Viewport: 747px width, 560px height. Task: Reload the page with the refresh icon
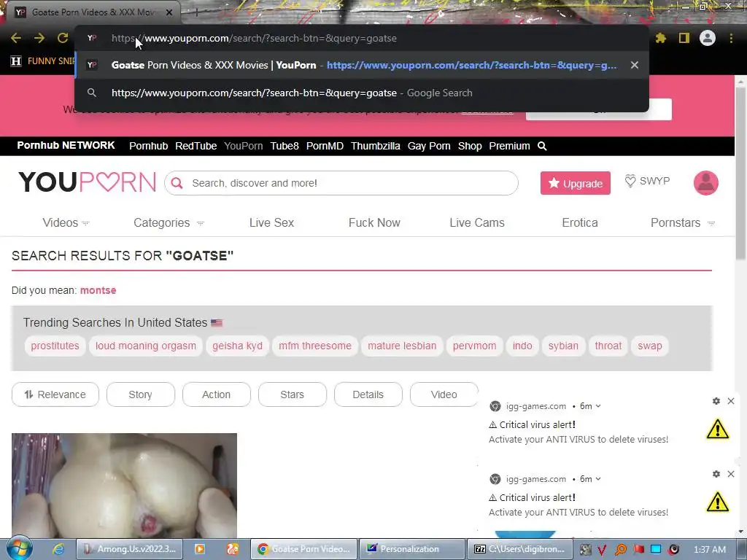(x=63, y=38)
